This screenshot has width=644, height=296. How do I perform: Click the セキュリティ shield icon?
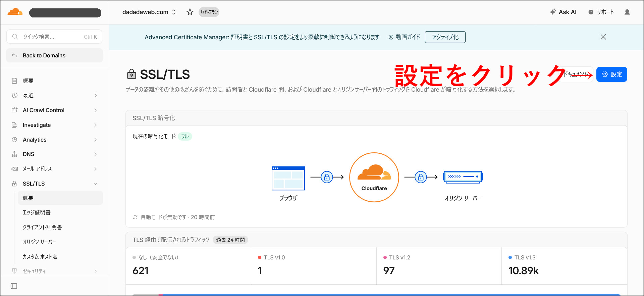point(14,271)
